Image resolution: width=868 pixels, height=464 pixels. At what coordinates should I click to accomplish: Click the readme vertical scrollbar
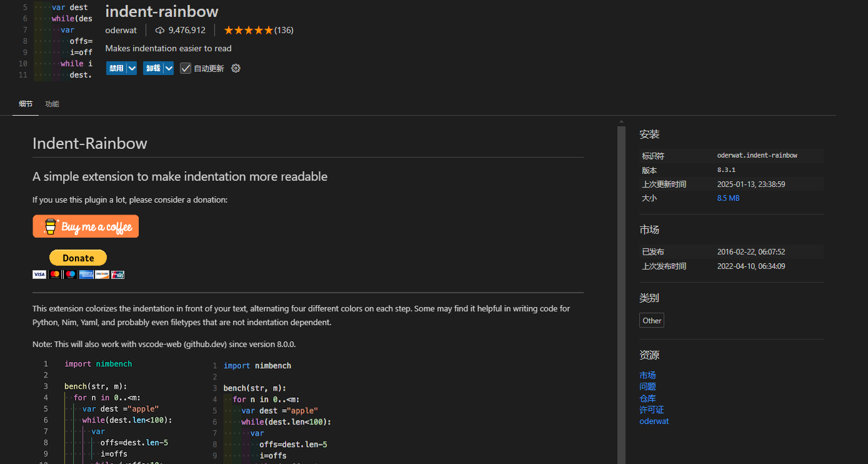(x=621, y=295)
